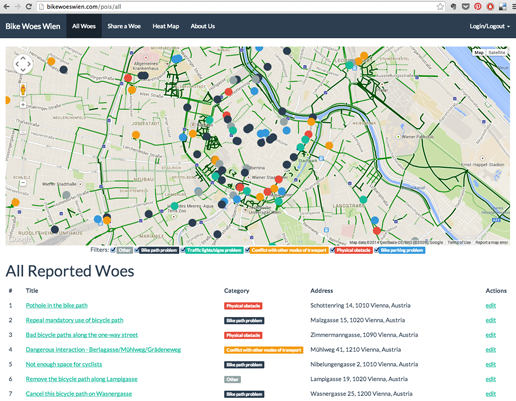
Task: Go back with the browser back arrow
Action: pyautogui.click(x=6, y=6)
